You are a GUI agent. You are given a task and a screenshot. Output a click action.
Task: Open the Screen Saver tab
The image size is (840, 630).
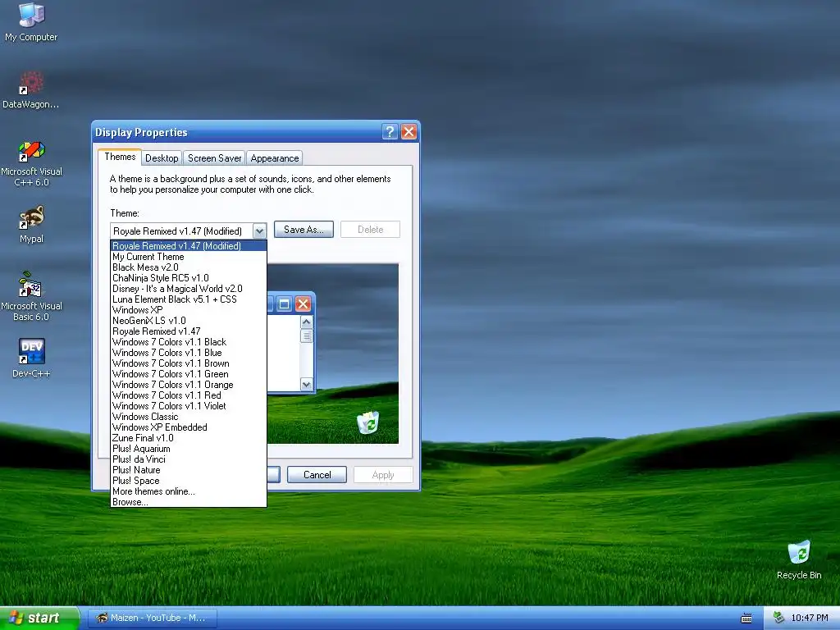point(214,158)
